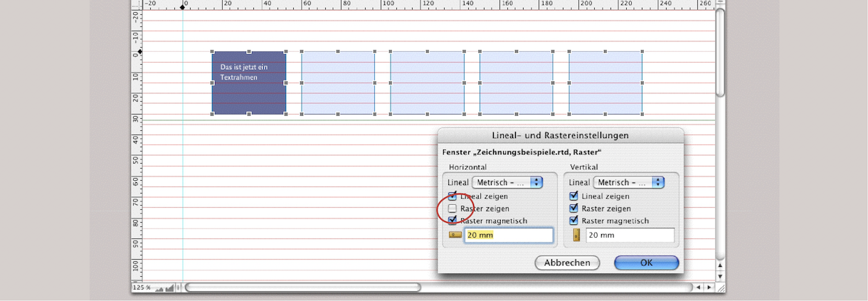Click the vertical grid spacing ruler icon
The height and width of the screenshot is (301, 868).
[x=577, y=235]
